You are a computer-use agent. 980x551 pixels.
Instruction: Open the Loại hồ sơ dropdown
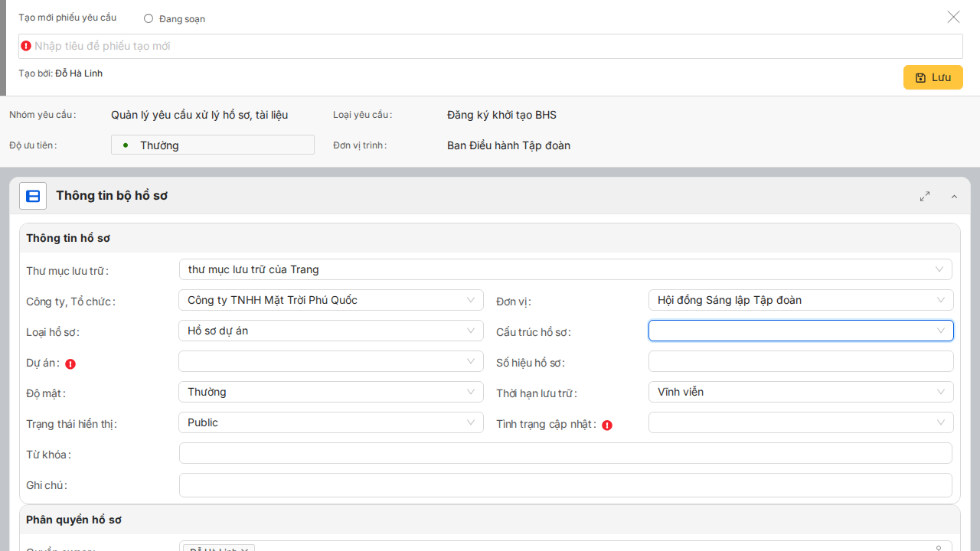coord(331,331)
